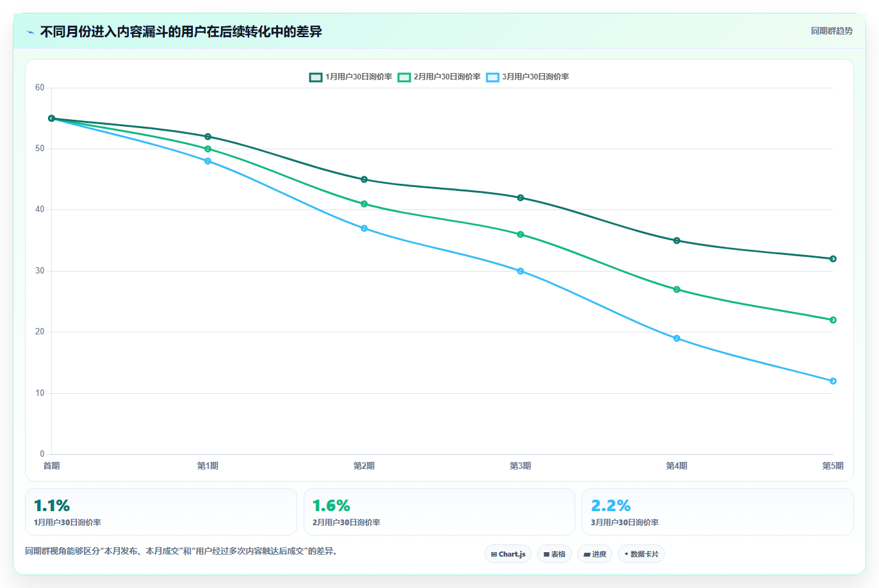Click the Chart.js tag
Screen dimensions: 879x588
[x=508, y=554]
